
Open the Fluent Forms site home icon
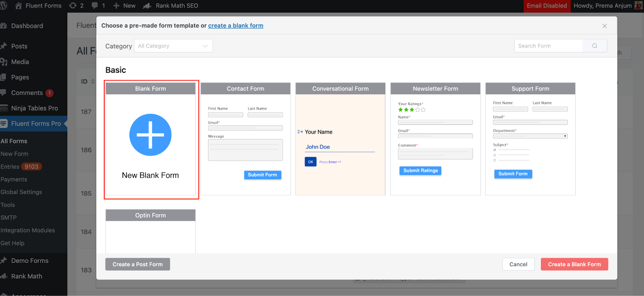19,6
